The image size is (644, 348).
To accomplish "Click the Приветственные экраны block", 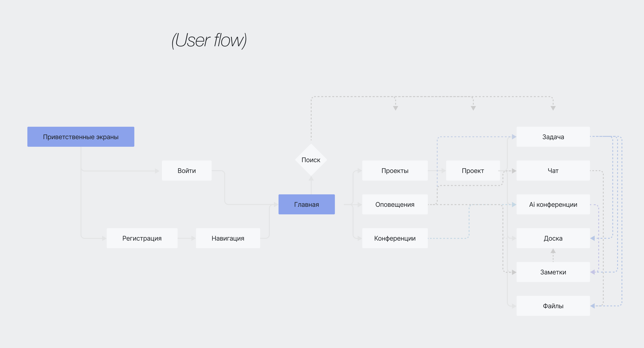I will (80, 137).
